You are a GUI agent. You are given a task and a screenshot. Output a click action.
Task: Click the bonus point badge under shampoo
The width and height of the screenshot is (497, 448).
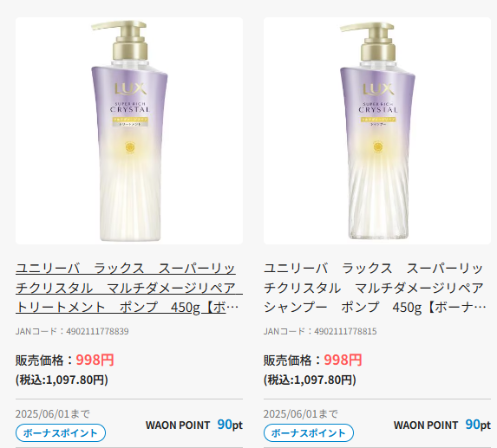click(x=309, y=432)
